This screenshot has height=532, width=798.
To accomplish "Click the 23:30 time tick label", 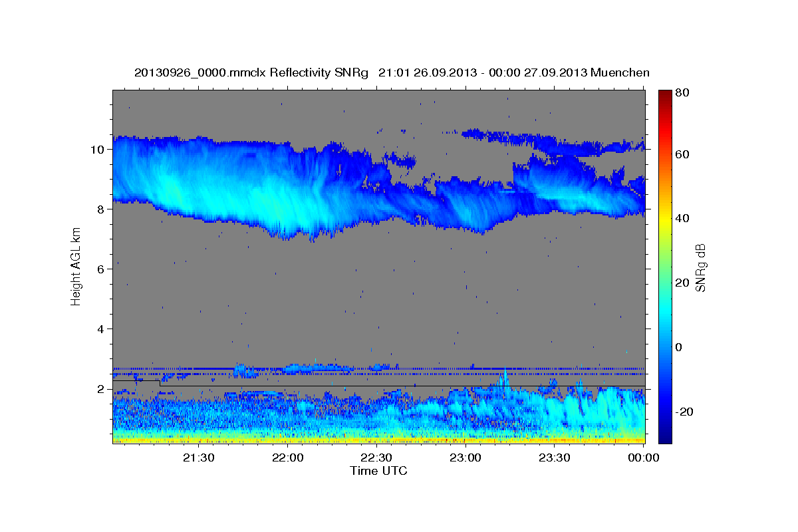I will coord(555,458).
